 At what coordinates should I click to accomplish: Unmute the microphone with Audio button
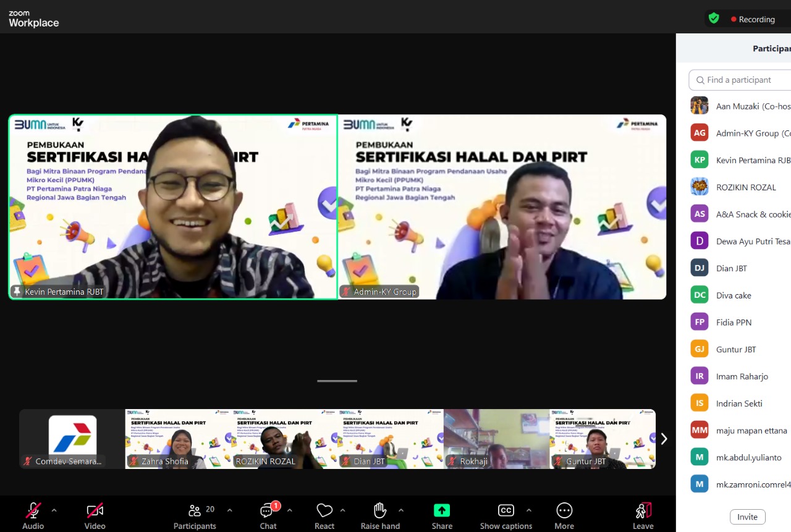coord(33,511)
